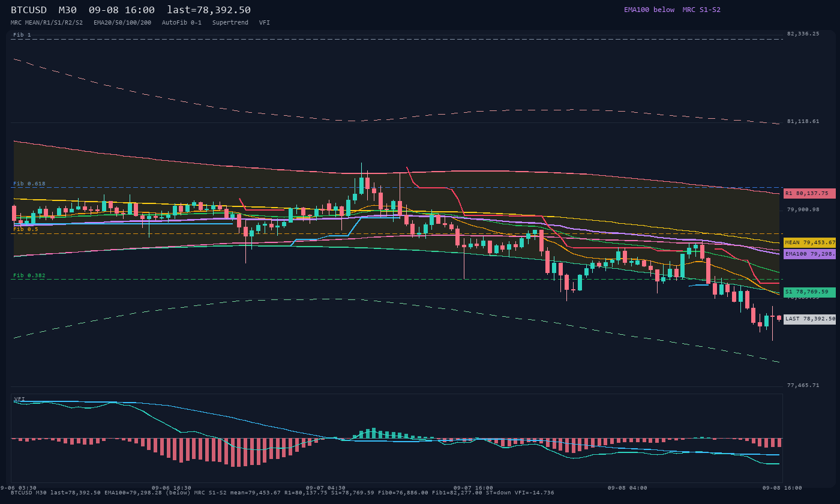
Task: Select the M30 timeframe label in the title
Action: pyautogui.click(x=67, y=10)
